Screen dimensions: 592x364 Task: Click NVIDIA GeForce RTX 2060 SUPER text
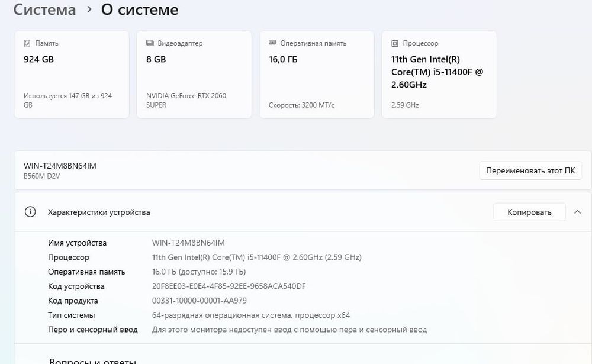click(x=186, y=101)
